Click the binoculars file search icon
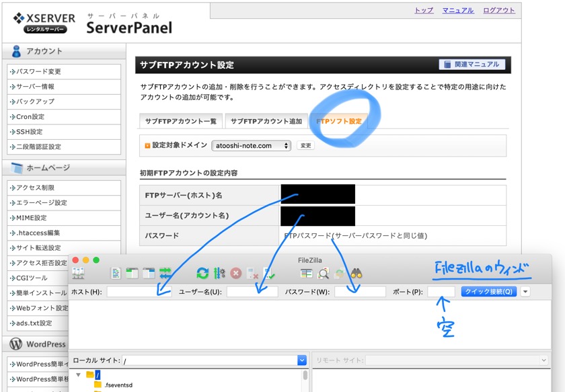Viewport: 565px width, 392px height. (356, 273)
